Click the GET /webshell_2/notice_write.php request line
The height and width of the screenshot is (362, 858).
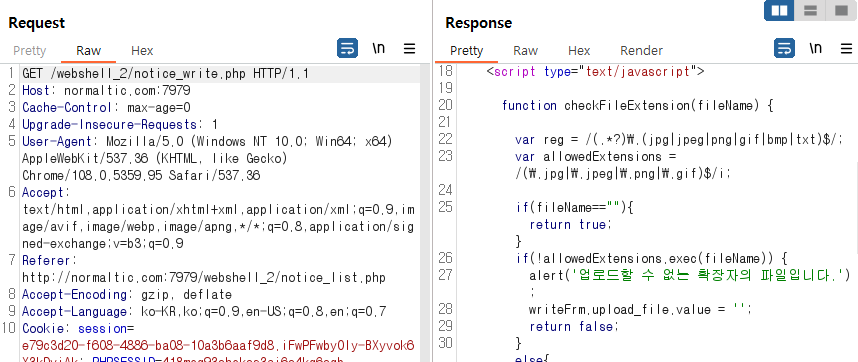[166, 74]
